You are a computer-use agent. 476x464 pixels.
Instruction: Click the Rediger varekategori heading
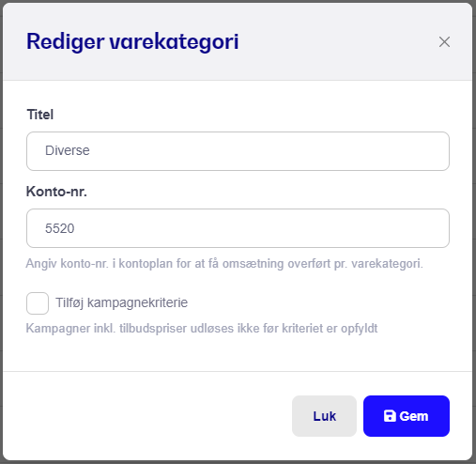coord(132,41)
